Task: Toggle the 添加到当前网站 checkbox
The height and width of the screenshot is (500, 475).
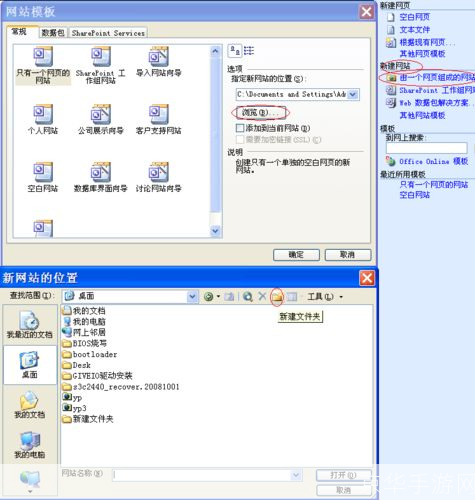Action: [x=240, y=128]
